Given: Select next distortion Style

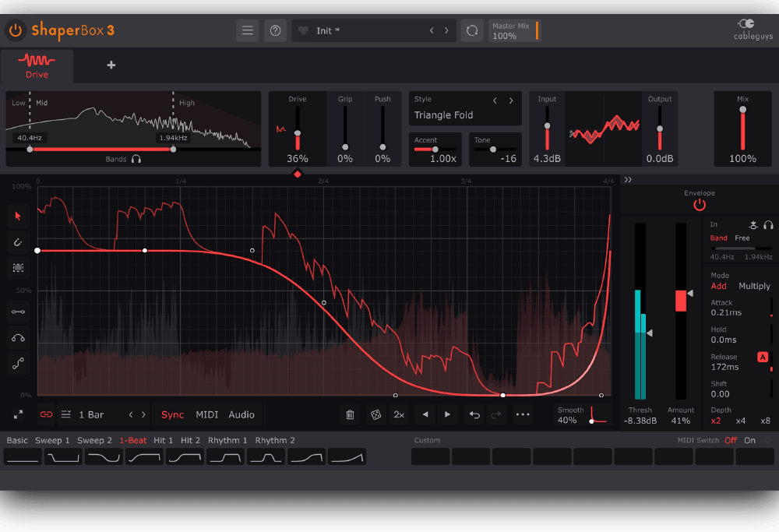Looking at the screenshot, I should (511, 100).
